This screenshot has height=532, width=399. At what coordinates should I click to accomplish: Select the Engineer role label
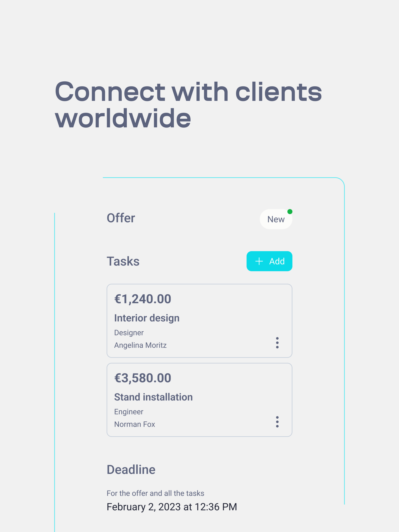click(129, 411)
